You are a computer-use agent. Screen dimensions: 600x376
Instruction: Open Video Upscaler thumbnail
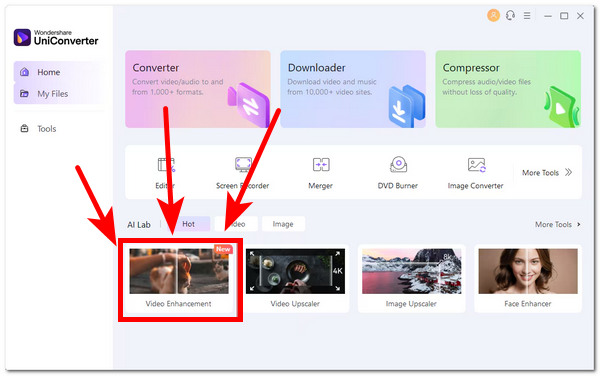[x=295, y=271]
